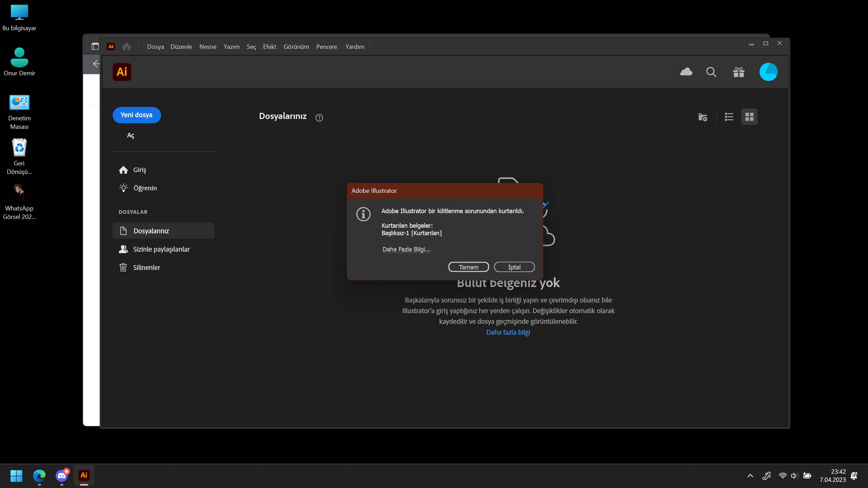Click the small Ai icon in menu bar
The image size is (868, 488).
click(111, 46)
